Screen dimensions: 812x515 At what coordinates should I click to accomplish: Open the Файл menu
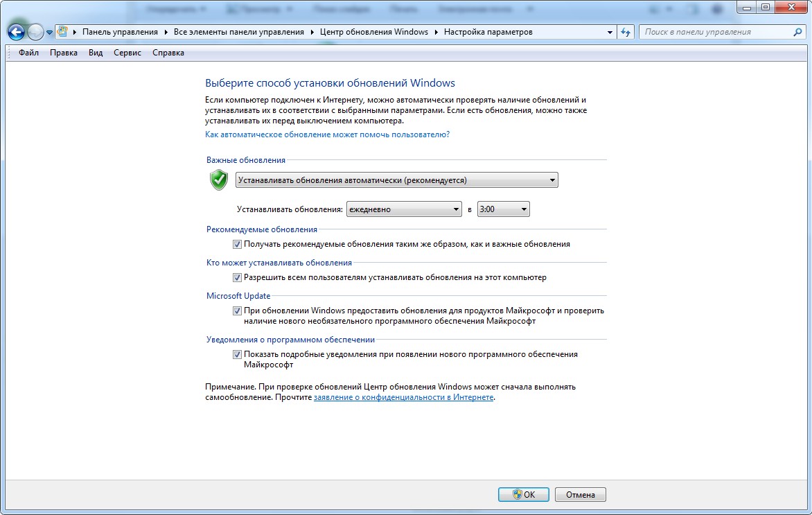coord(28,53)
